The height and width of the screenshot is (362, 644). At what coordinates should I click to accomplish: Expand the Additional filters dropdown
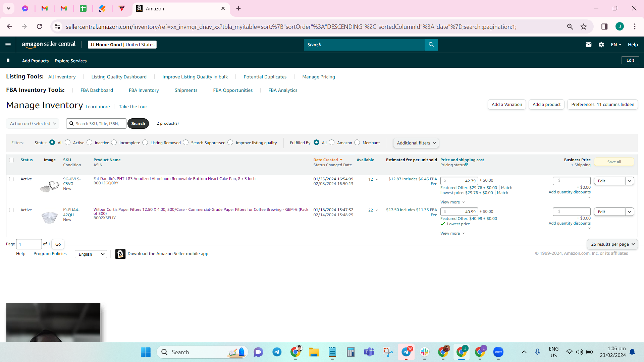[416, 143]
